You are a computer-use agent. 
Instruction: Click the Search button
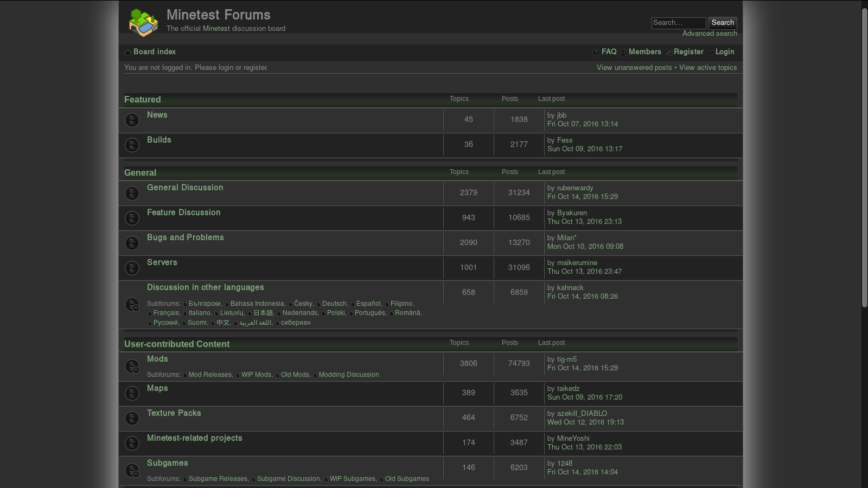click(723, 23)
